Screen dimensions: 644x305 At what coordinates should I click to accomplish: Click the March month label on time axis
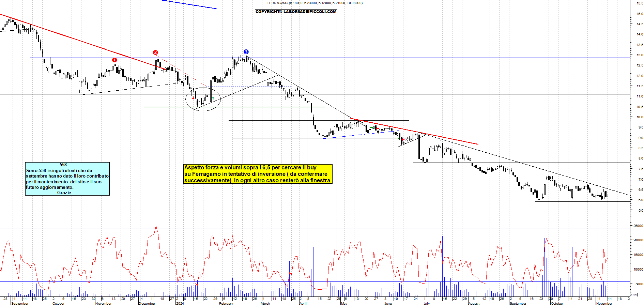[x=265, y=303]
